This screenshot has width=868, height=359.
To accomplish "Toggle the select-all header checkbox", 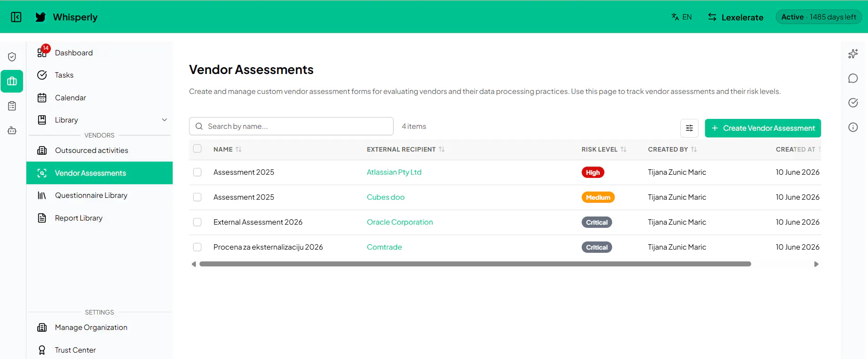I will click(197, 148).
